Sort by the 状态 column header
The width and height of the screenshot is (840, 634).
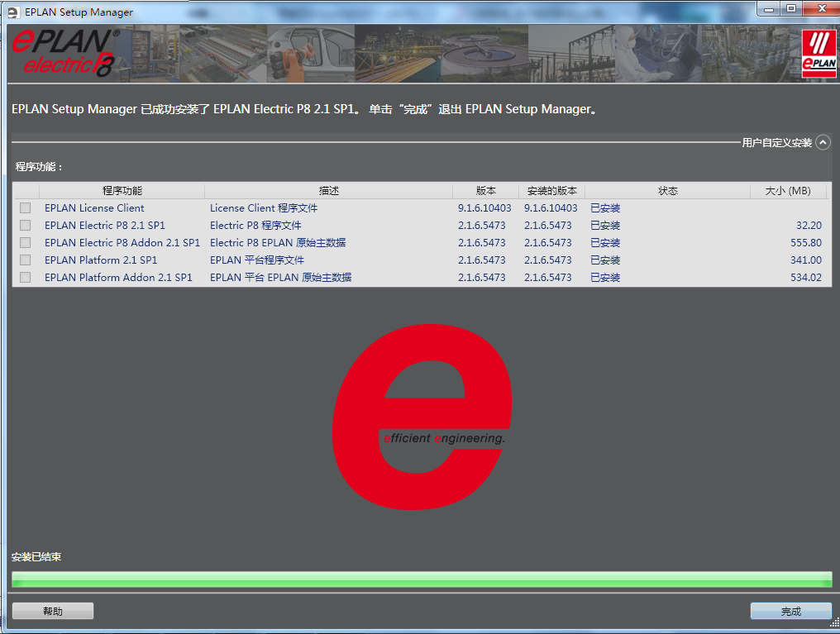[x=667, y=191]
